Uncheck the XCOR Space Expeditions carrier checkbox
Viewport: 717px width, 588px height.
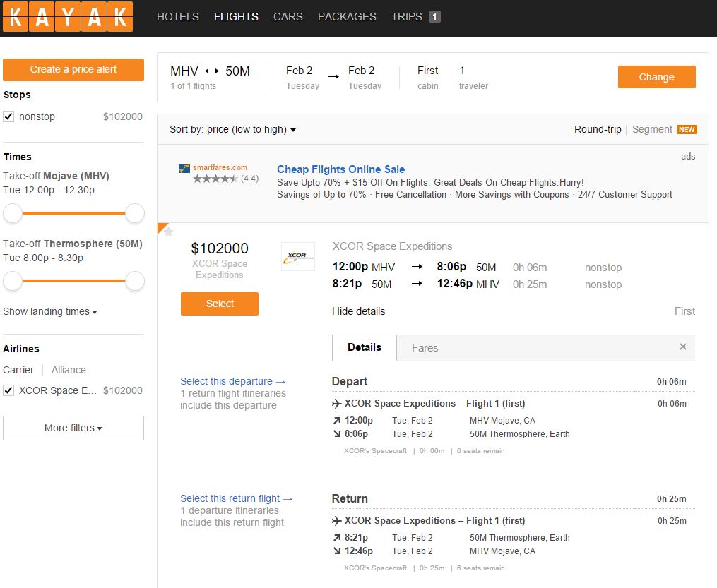[8, 390]
